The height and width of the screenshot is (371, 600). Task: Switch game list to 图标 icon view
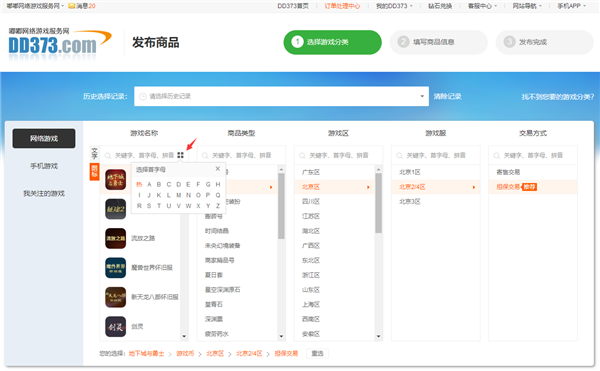[x=94, y=171]
